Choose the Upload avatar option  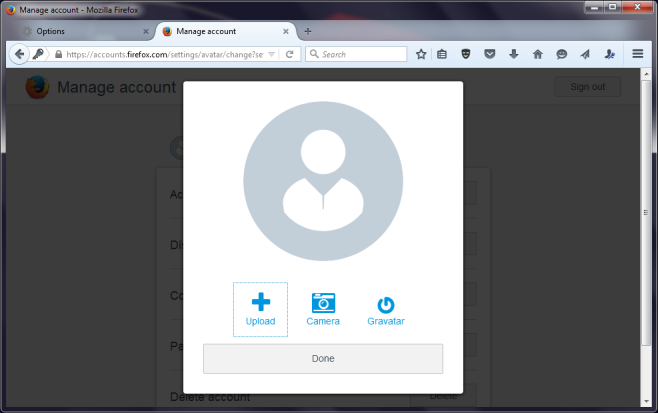point(260,309)
